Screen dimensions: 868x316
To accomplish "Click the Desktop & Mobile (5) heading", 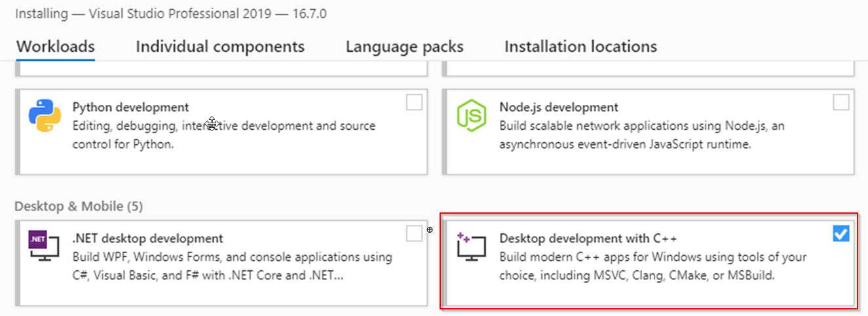I will coord(79,207).
